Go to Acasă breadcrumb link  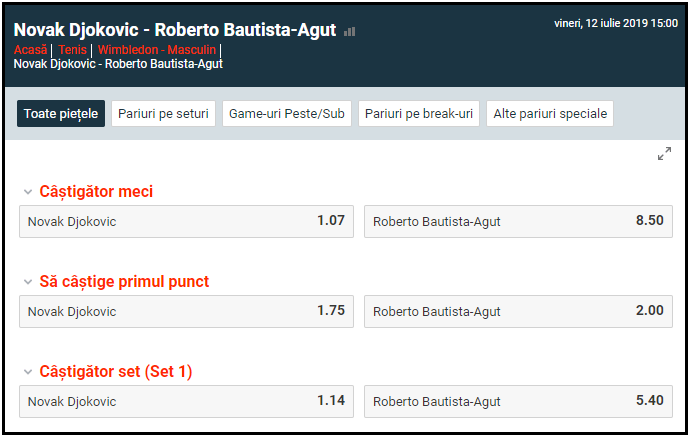pos(31,49)
